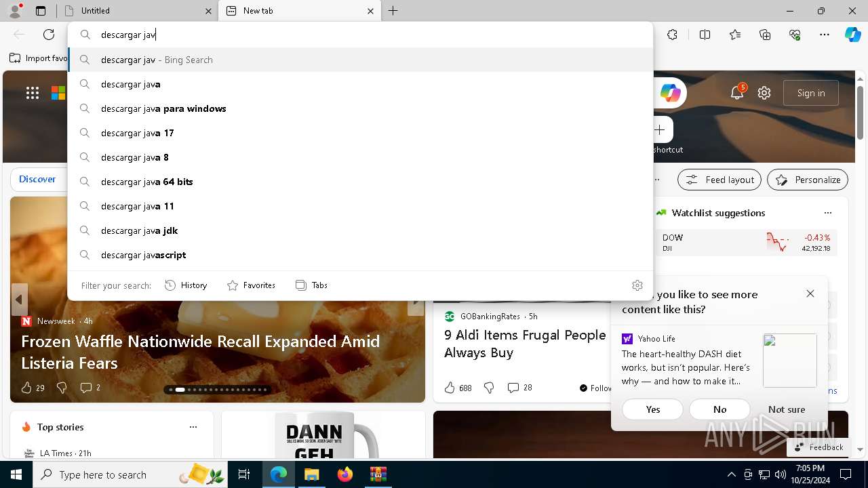Click address bar with descargar jav

[x=359, y=35]
